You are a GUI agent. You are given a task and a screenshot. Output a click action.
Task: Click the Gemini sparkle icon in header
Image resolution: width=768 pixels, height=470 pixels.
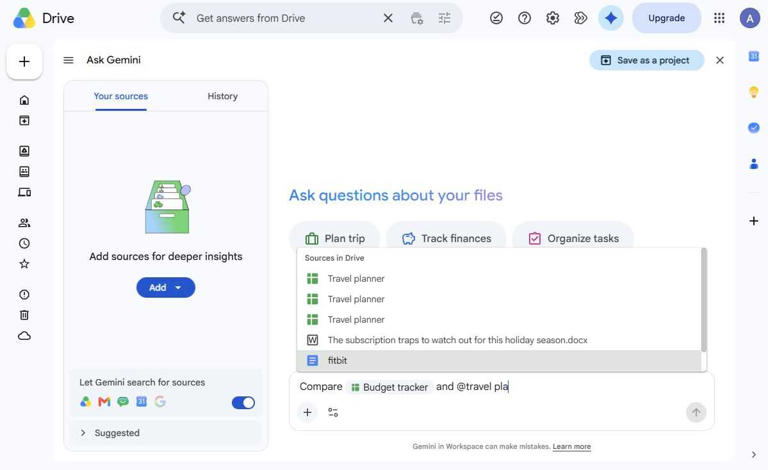611,18
